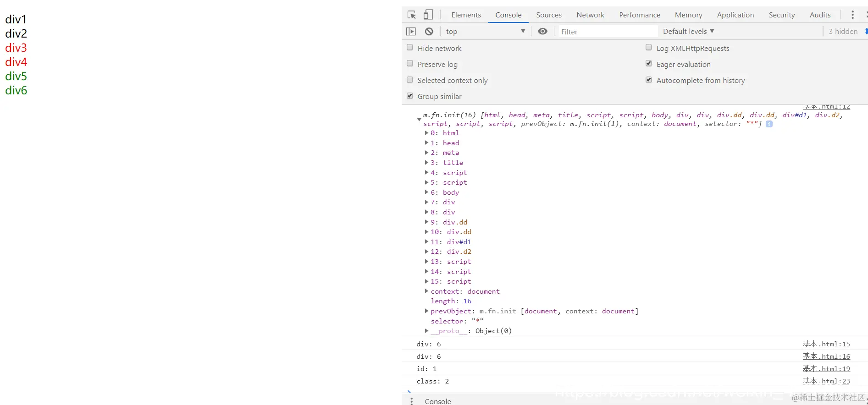Open source link 基本.html:23

click(x=826, y=381)
